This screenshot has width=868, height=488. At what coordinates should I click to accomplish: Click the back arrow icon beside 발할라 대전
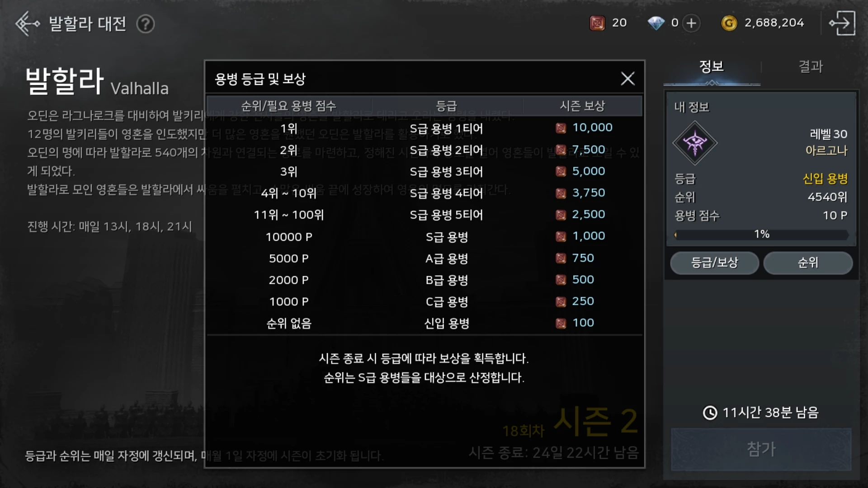click(27, 23)
